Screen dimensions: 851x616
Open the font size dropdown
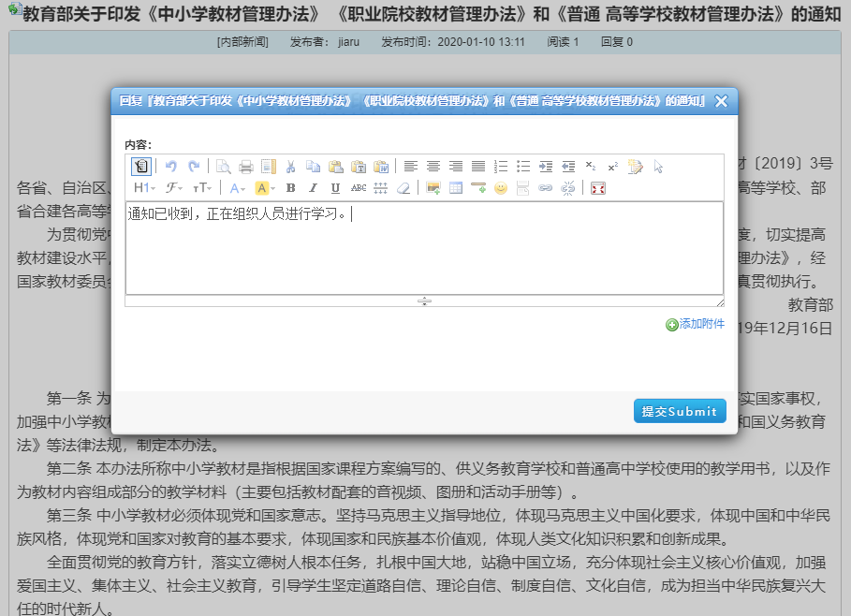[203, 188]
